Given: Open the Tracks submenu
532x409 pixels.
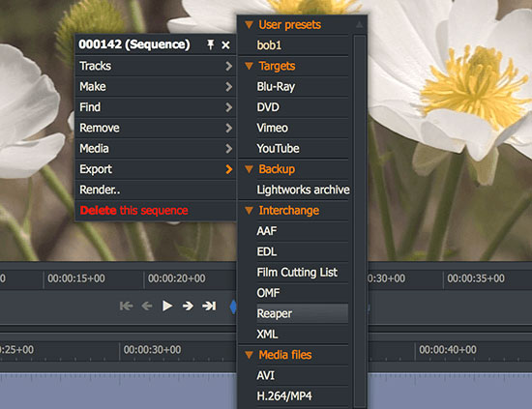Looking at the screenshot, I should [x=156, y=66].
